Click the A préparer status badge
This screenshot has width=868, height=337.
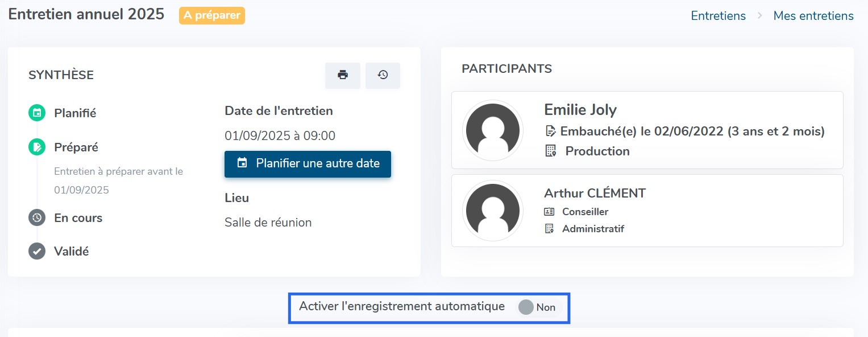(x=212, y=15)
